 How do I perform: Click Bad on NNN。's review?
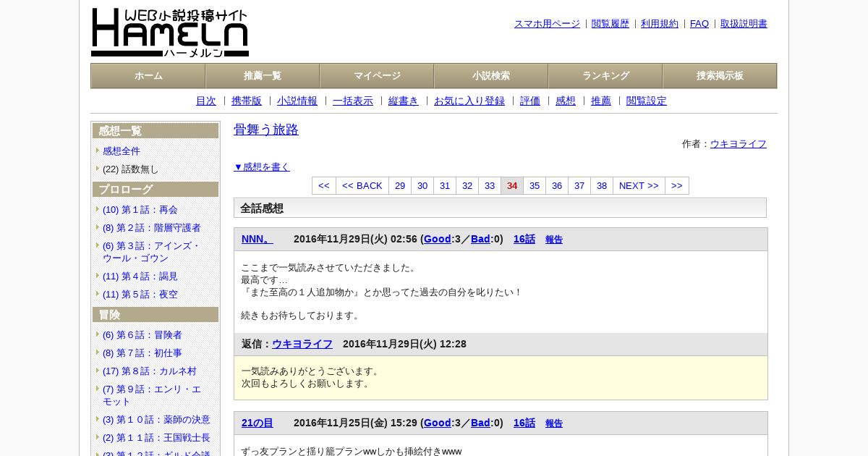(480, 239)
